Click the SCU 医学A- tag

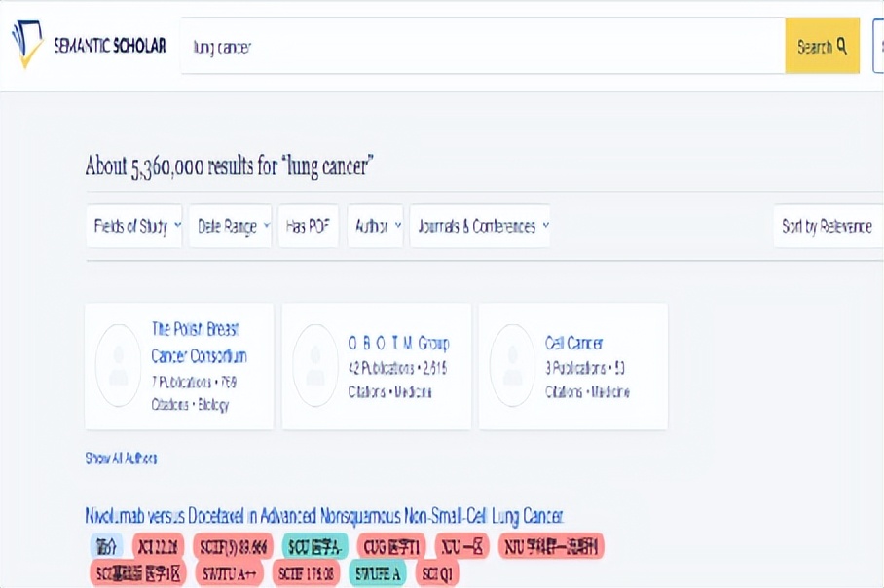315,546
